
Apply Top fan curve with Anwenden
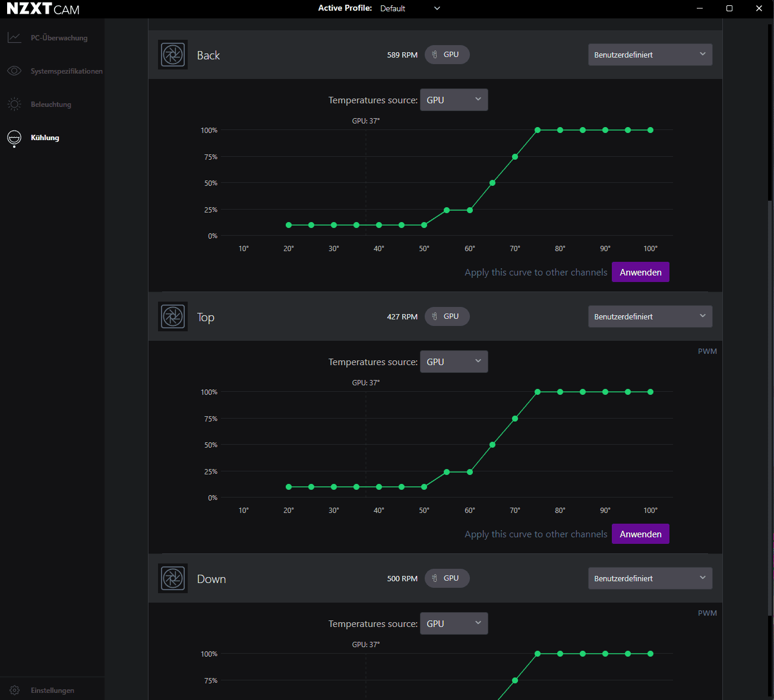tap(640, 534)
